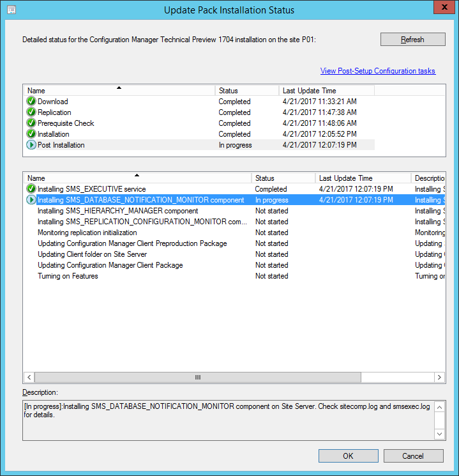Click timestamp 4/21/2017 11:48:06 AM
Image resolution: width=459 pixels, height=476 pixels.
click(x=319, y=123)
